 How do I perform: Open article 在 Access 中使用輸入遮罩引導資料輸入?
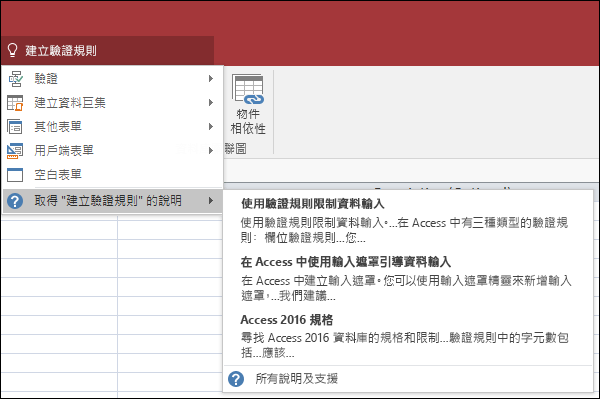point(346,262)
